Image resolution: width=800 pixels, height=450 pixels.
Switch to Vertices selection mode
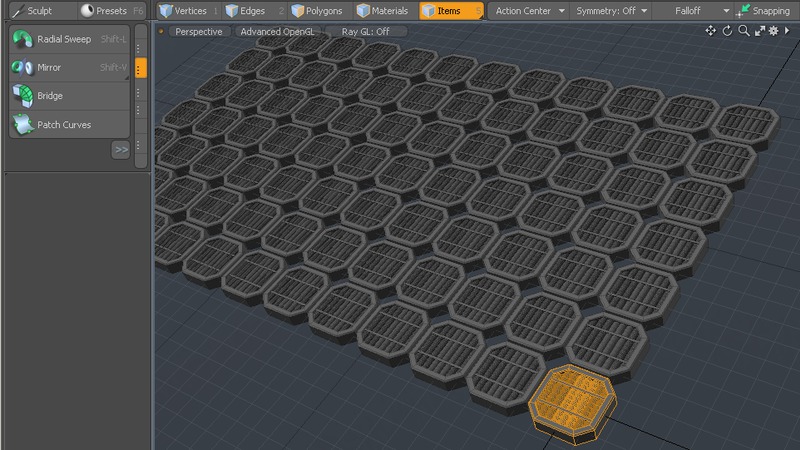(189, 11)
